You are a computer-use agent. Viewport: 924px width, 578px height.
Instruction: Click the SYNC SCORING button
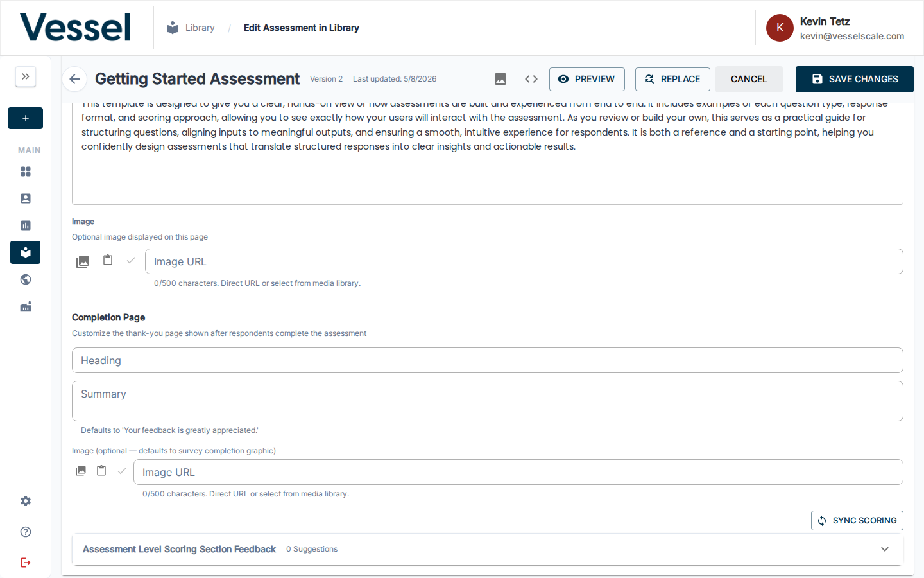(857, 520)
